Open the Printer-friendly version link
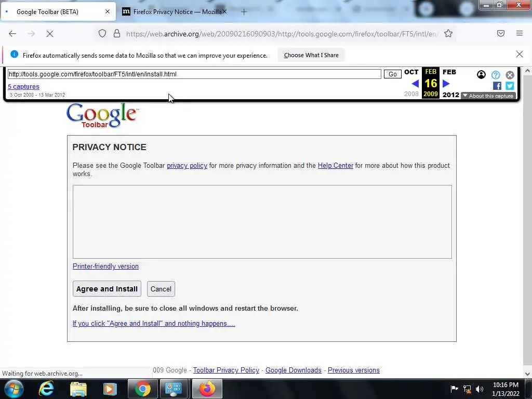This screenshot has width=532, height=399. tap(105, 267)
